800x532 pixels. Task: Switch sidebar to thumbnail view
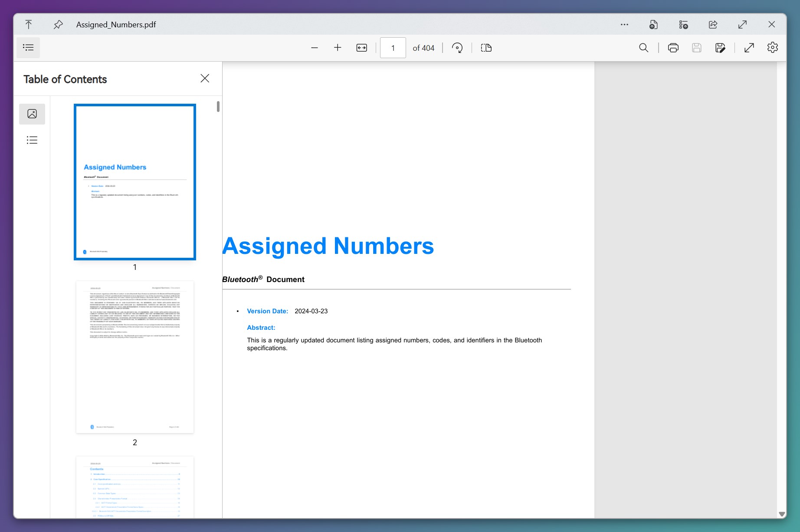32,114
